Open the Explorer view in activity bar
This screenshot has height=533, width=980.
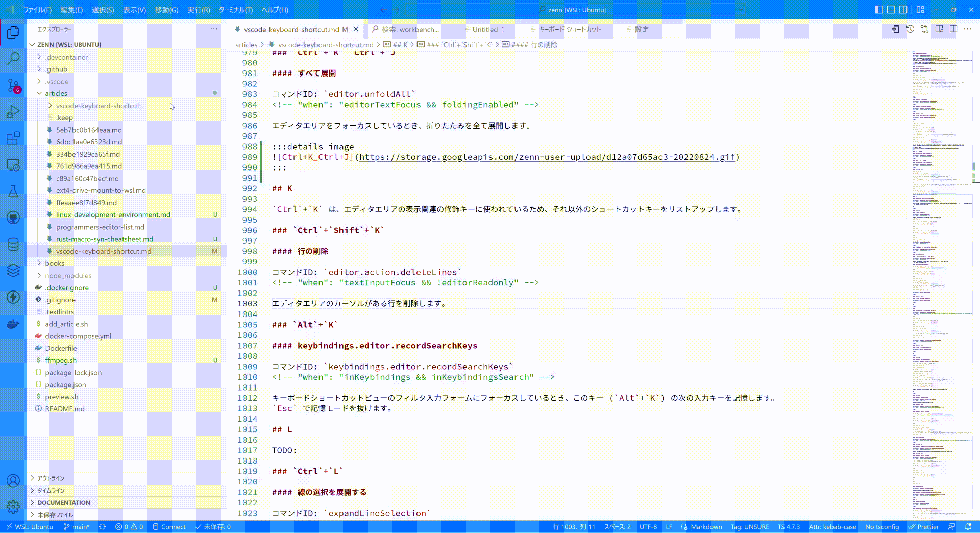click(13, 32)
